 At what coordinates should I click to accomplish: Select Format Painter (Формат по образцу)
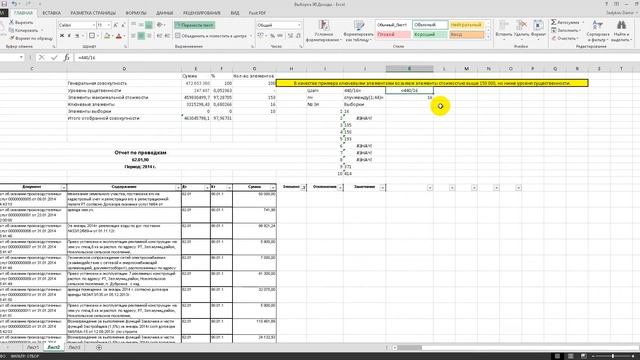pyautogui.click(x=31, y=38)
